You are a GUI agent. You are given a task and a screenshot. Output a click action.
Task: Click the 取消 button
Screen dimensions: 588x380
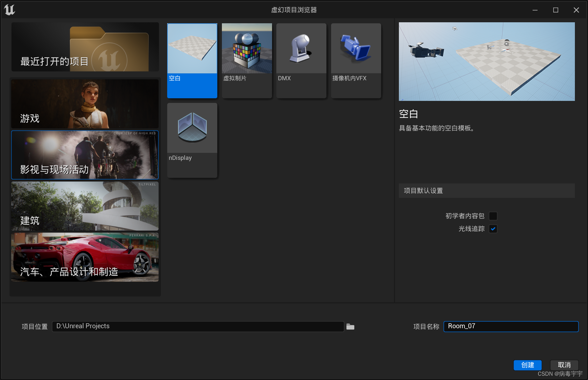[x=564, y=365]
